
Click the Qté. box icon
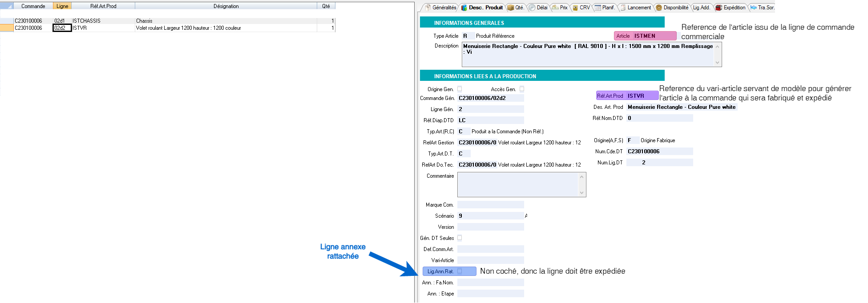coord(511,8)
